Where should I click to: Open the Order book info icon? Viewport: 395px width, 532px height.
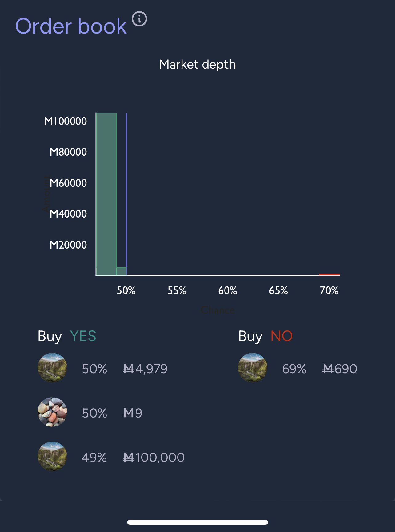139,19
